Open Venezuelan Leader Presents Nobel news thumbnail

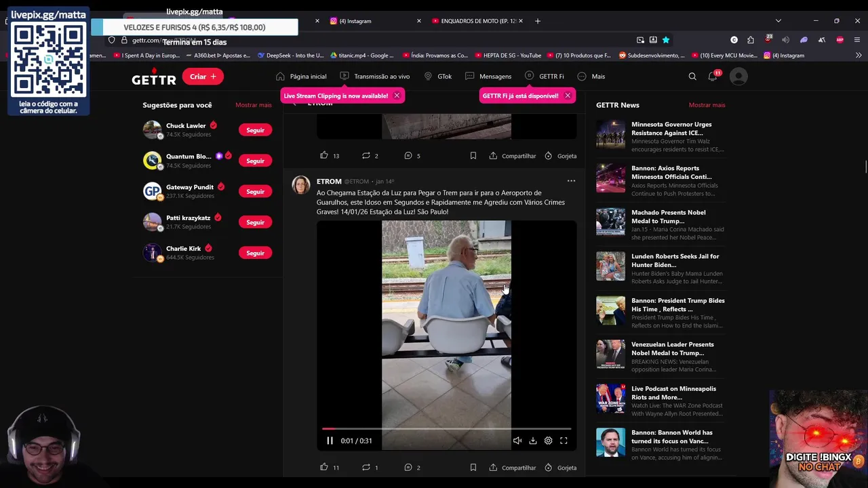click(x=610, y=354)
